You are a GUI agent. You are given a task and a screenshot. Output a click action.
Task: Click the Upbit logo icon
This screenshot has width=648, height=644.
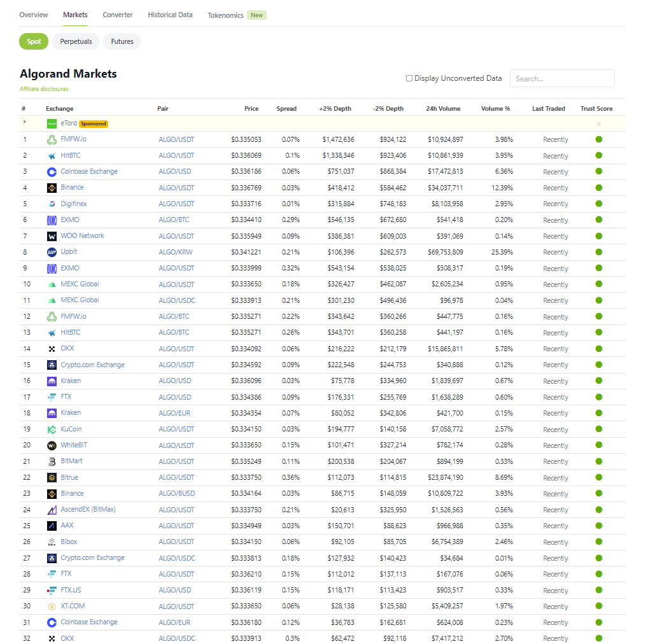tap(52, 252)
